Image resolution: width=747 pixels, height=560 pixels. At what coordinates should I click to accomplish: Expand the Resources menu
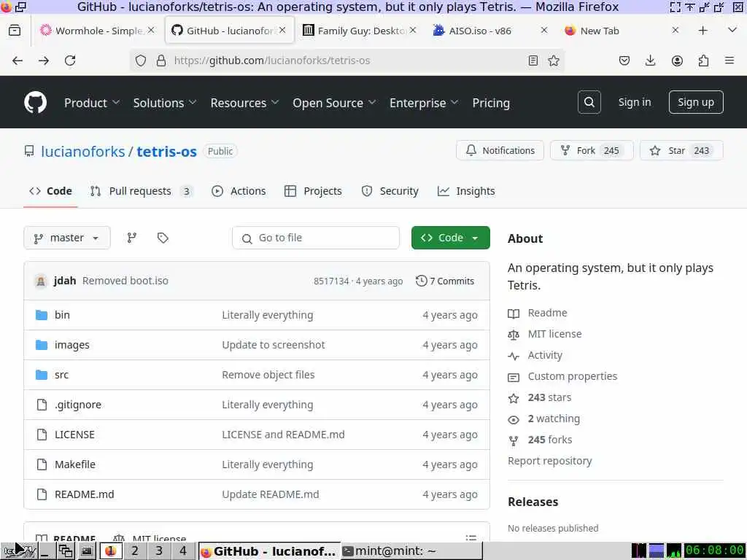click(x=244, y=103)
